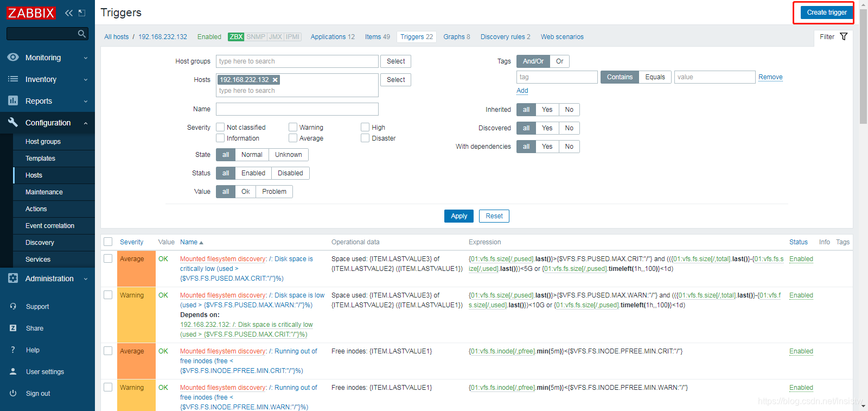This screenshot has height=411, width=868.
Task: Click the Reports chart icon
Action: tap(13, 100)
